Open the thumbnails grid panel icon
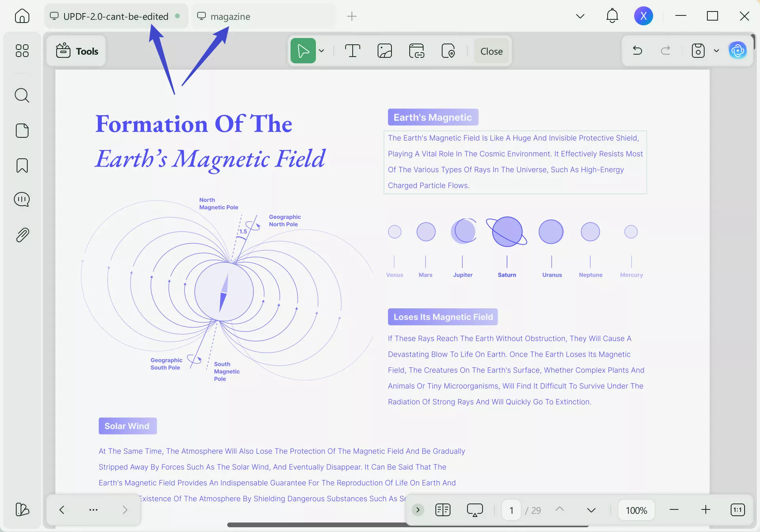760x532 pixels. point(22,51)
